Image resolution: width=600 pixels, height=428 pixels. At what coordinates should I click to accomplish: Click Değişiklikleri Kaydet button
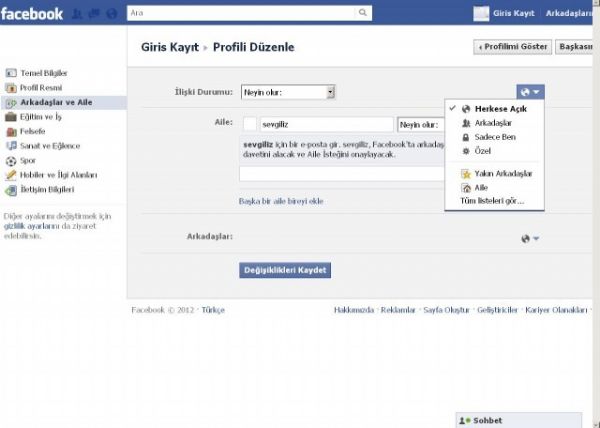[x=285, y=270]
